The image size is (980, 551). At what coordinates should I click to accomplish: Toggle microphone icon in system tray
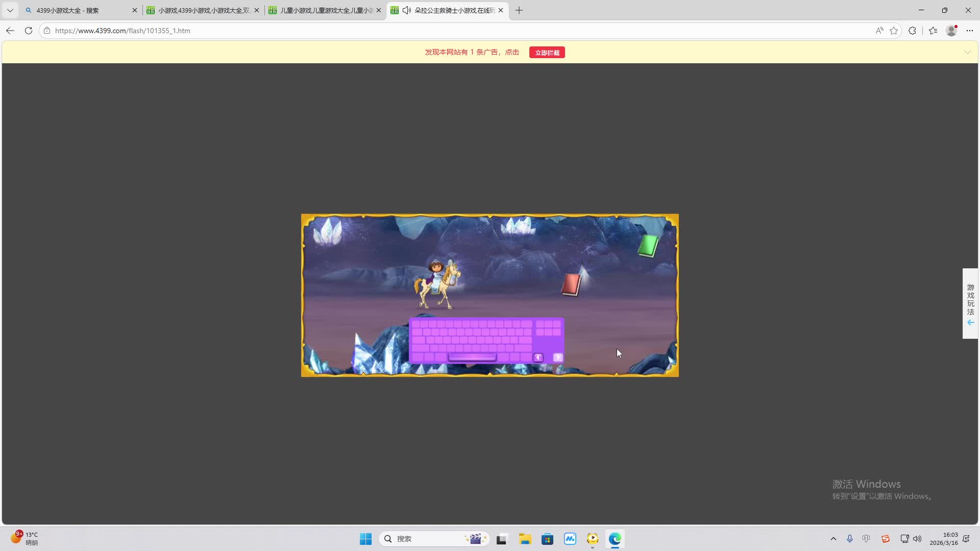point(850,539)
